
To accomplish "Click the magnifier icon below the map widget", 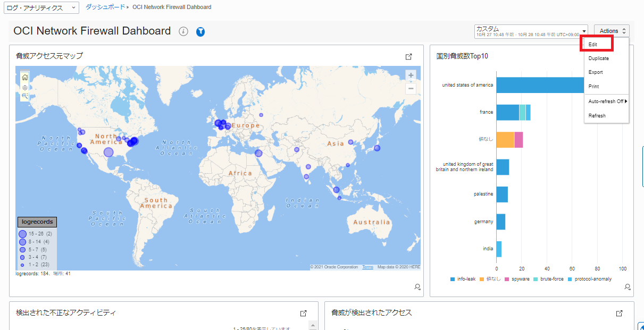I will [x=417, y=287].
